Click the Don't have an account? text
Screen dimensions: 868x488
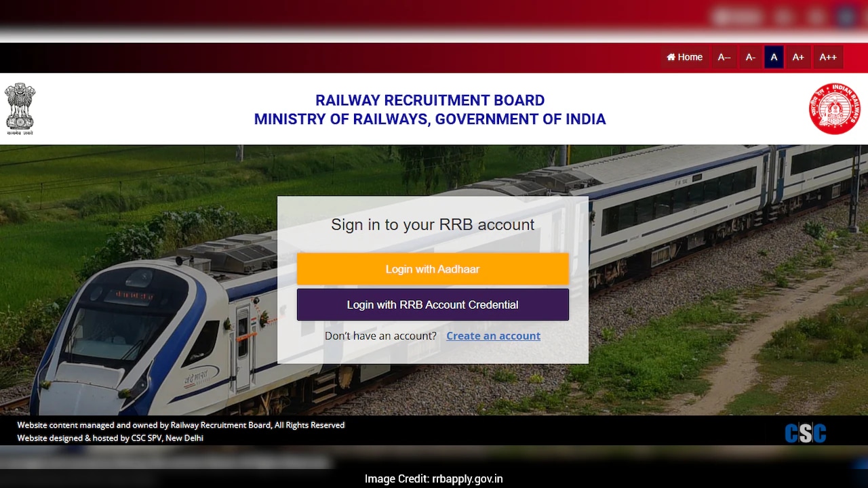380,335
